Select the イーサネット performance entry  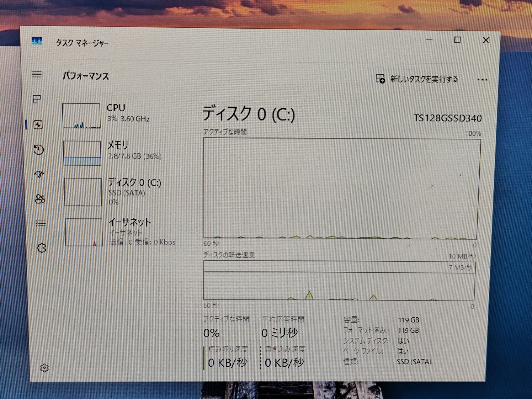(x=130, y=222)
